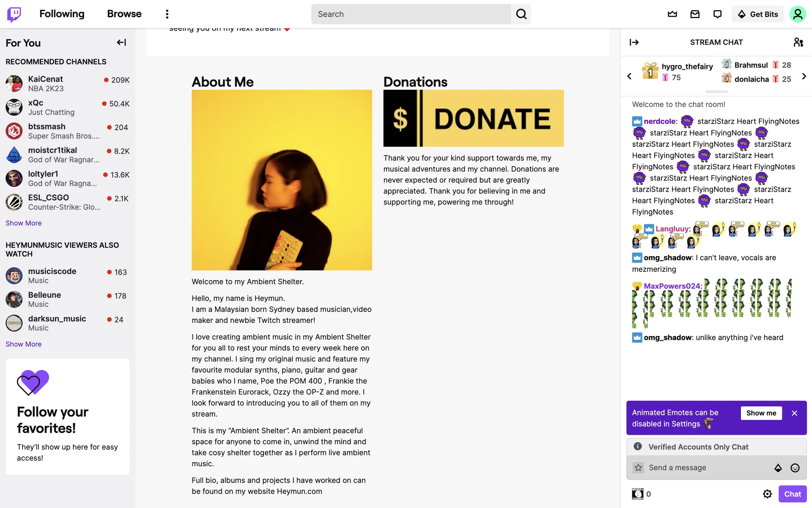
Task: Click the search magnifier button
Action: (521, 14)
